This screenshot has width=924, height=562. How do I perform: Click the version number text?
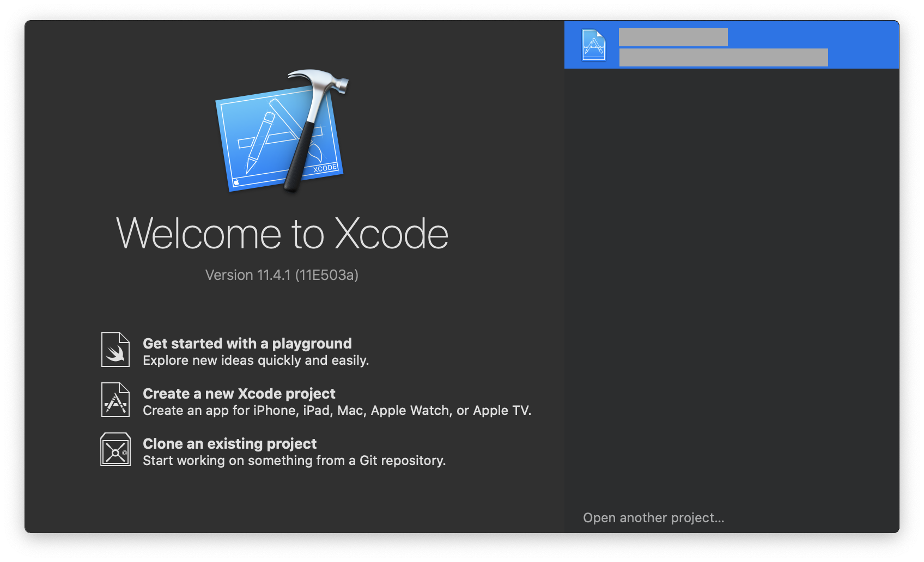[283, 275]
